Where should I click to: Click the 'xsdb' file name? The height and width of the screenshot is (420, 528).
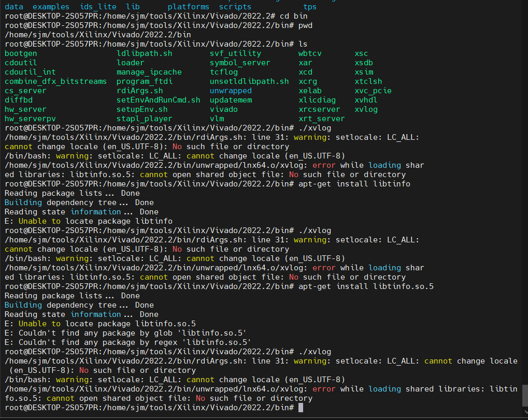[x=364, y=63]
